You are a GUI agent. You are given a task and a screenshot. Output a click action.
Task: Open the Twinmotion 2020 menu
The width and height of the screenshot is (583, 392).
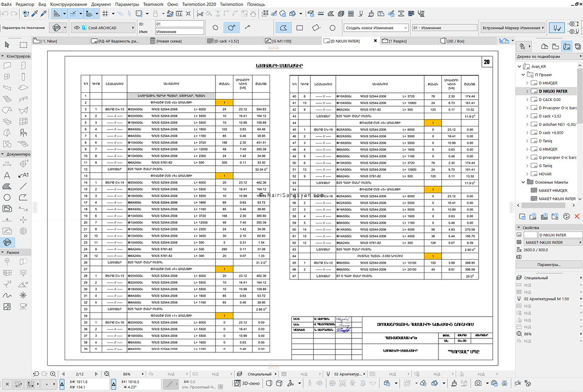(x=199, y=4)
